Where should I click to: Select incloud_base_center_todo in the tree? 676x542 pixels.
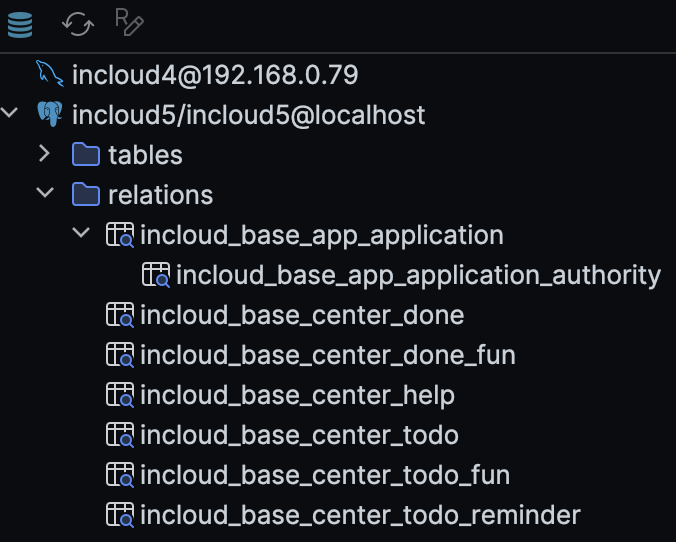pos(299,435)
